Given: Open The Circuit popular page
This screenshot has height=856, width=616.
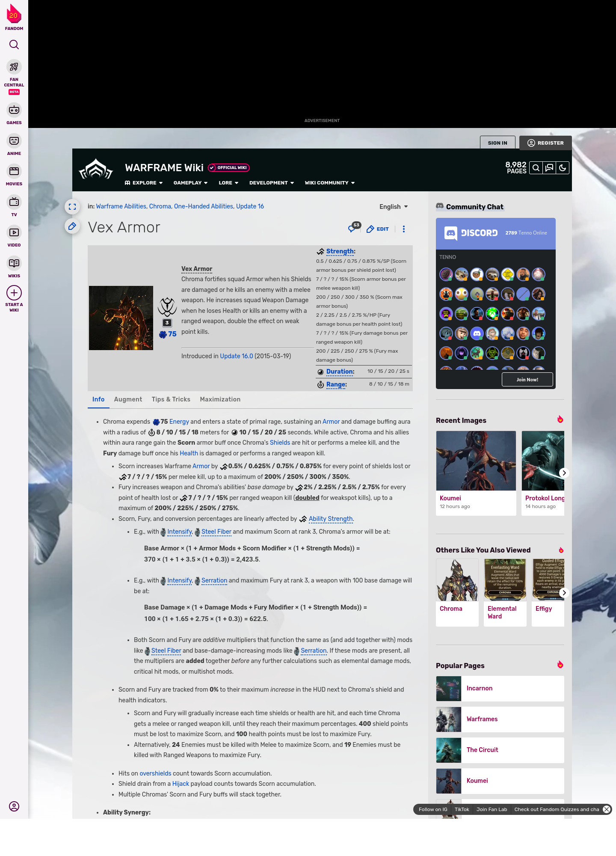Looking at the screenshot, I should pos(500,750).
